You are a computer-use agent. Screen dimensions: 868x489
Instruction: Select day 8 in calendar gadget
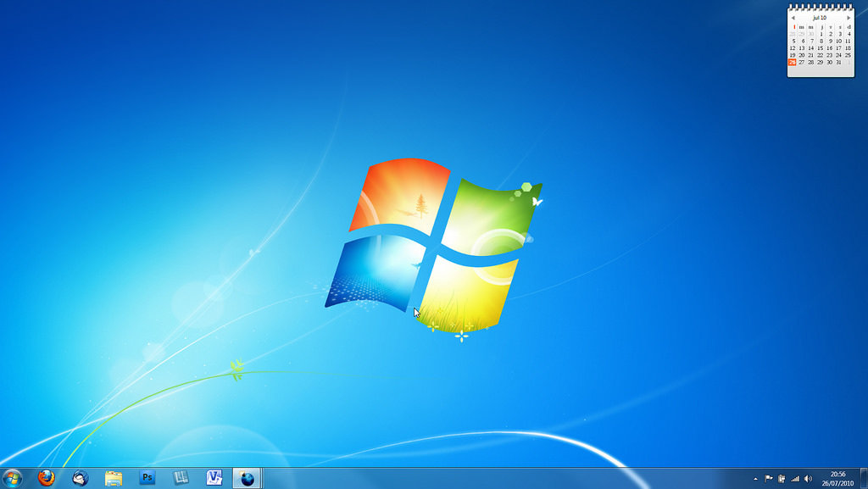[821, 41]
